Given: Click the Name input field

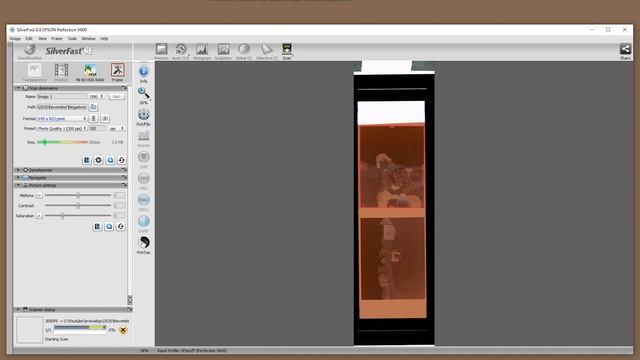Looking at the screenshot, I should pos(62,97).
